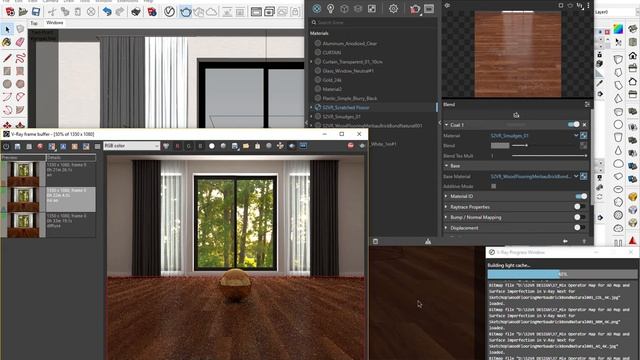The image size is (640, 360).
Task: Select the SketchUp Eraser tool
Action: [20, 42]
